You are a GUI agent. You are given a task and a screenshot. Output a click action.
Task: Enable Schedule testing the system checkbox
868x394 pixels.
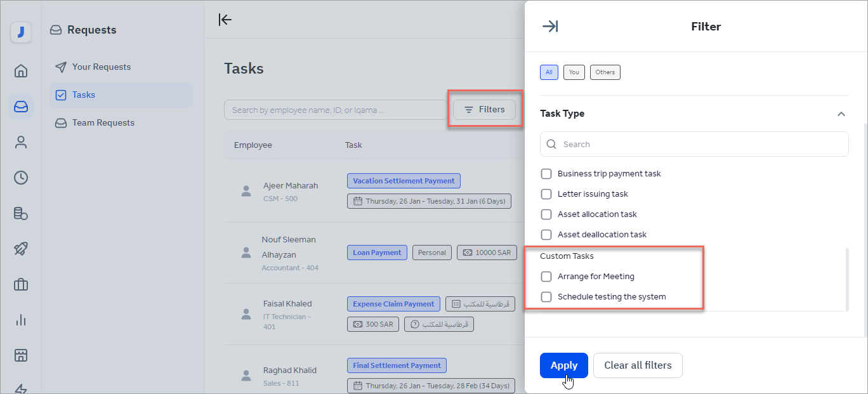tap(546, 297)
